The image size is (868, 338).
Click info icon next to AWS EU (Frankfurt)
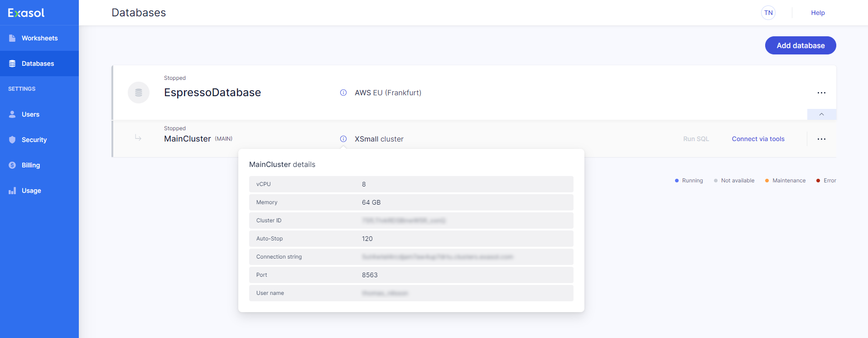(x=343, y=93)
